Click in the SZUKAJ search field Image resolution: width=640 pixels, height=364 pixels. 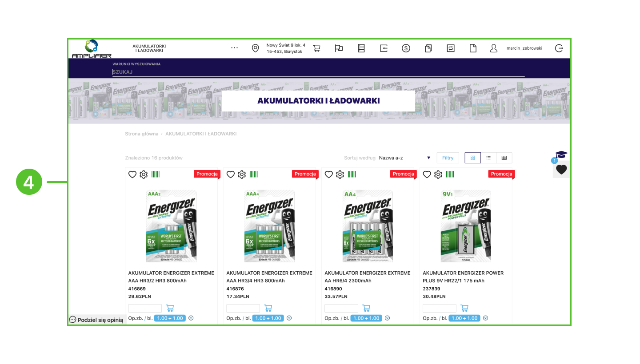click(x=318, y=72)
